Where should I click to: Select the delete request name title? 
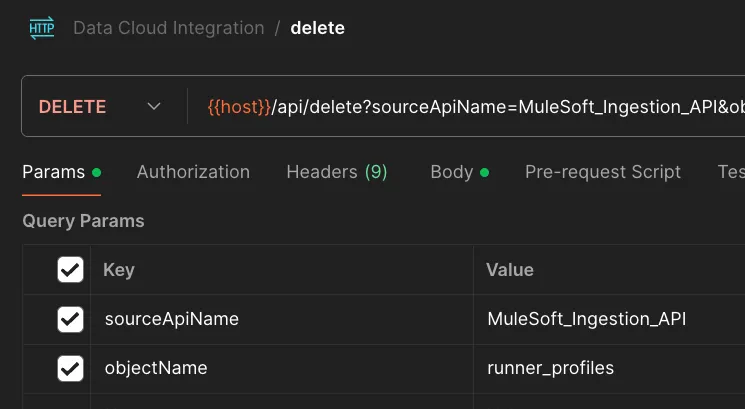(x=317, y=28)
